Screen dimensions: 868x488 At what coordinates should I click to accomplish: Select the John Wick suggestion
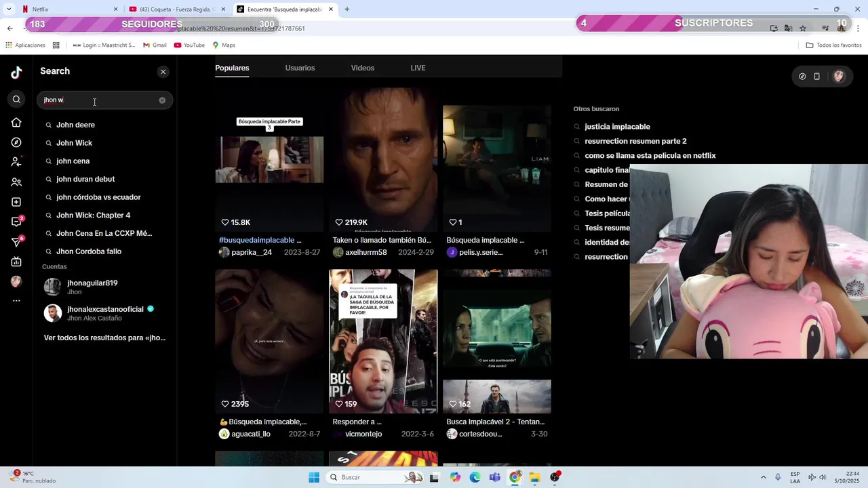click(x=74, y=143)
